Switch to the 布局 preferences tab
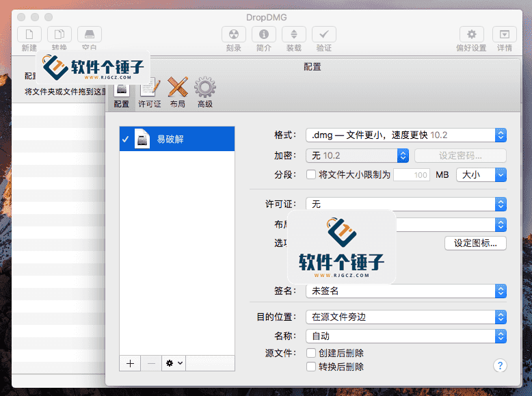 tap(178, 92)
